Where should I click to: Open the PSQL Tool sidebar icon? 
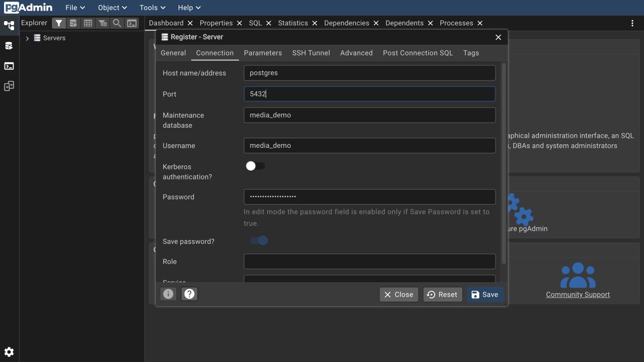point(9,66)
